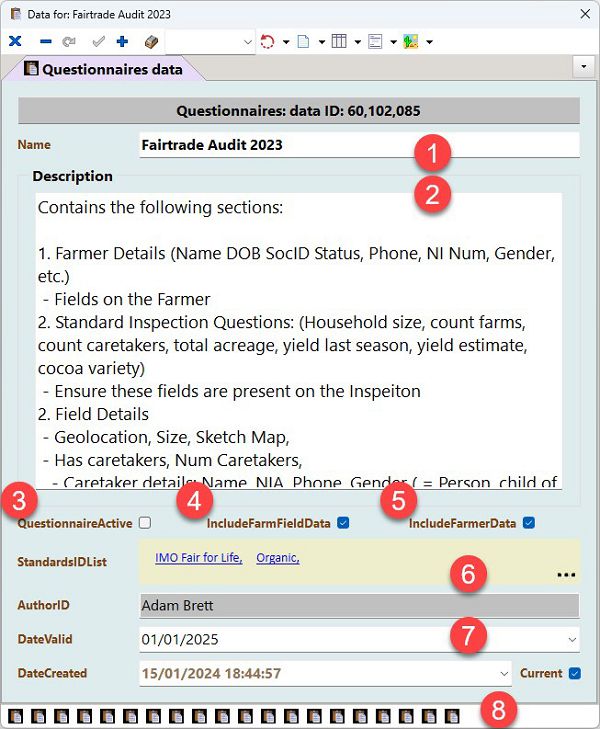Select the Questionnaires data tab
600x729 pixels.
coord(103,69)
